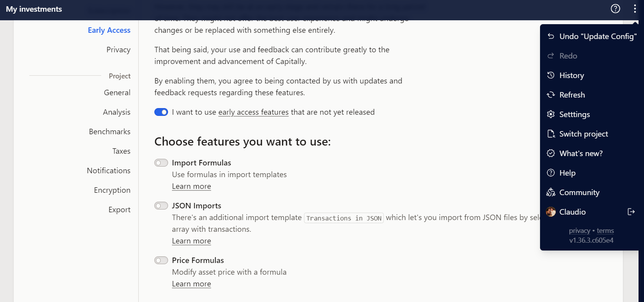Go to the Benchmarks settings section
This screenshot has height=302, width=644.
tap(110, 131)
